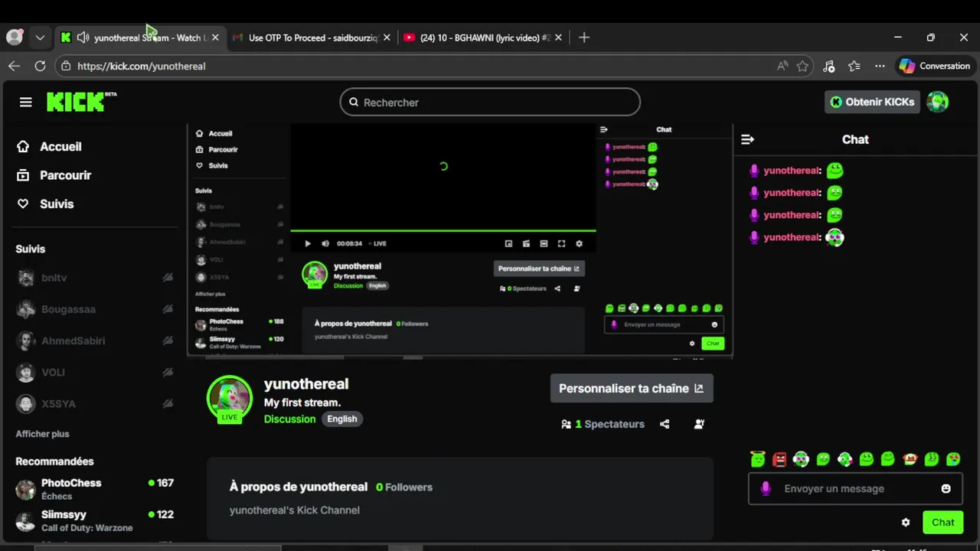Click the share channel icon
Image resolution: width=980 pixels, height=551 pixels.
[x=665, y=424]
